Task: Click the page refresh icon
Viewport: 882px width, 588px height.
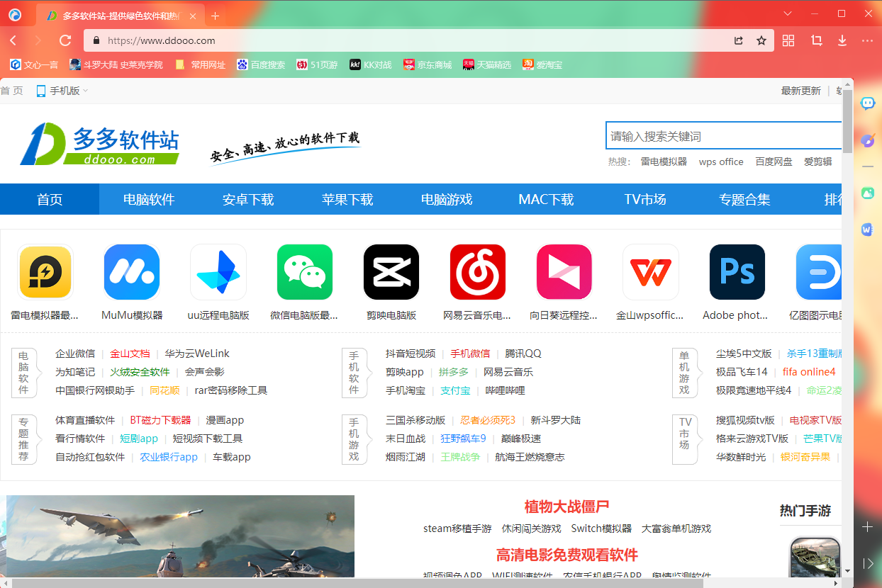Action: (x=65, y=40)
